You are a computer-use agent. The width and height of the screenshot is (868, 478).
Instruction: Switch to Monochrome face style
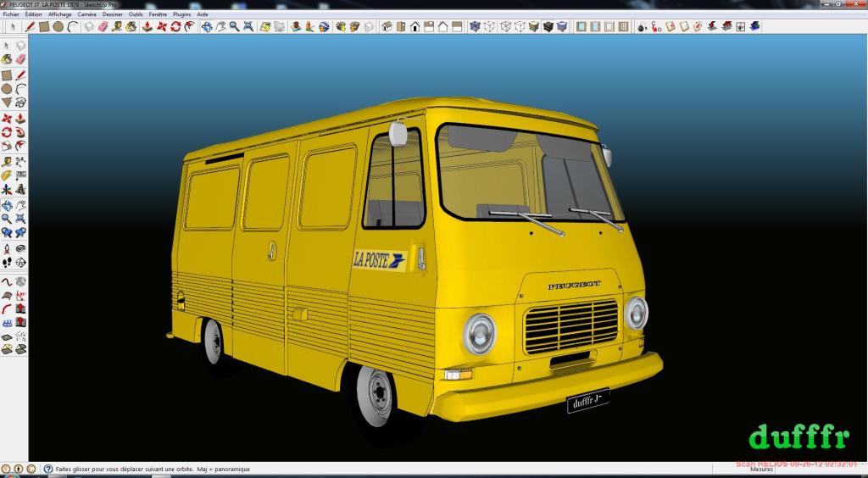point(562,26)
